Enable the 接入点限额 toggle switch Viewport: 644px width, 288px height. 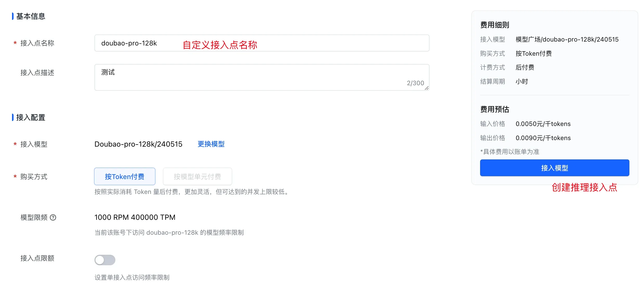tap(105, 260)
